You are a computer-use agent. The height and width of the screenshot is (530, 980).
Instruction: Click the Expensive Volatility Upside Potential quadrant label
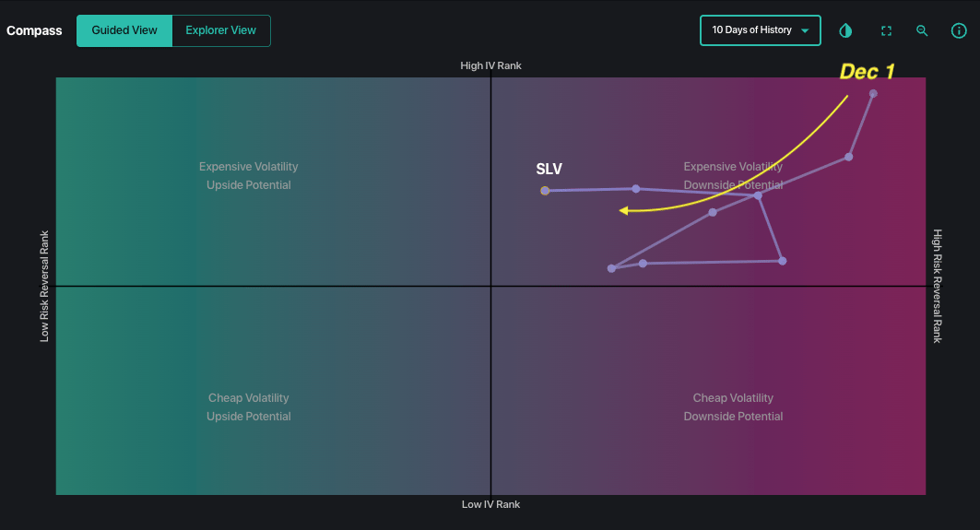[x=249, y=176]
